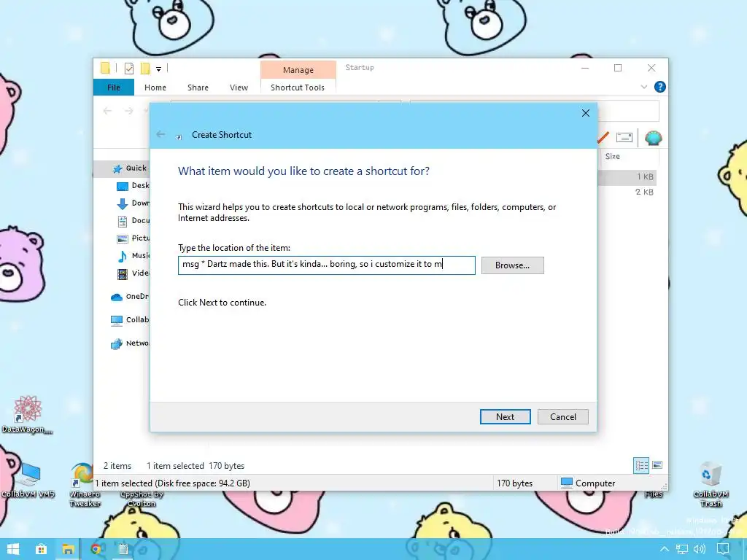Image resolution: width=747 pixels, height=560 pixels.
Task: Open CollabVM VM5 desktop icon
Action: click(28, 480)
